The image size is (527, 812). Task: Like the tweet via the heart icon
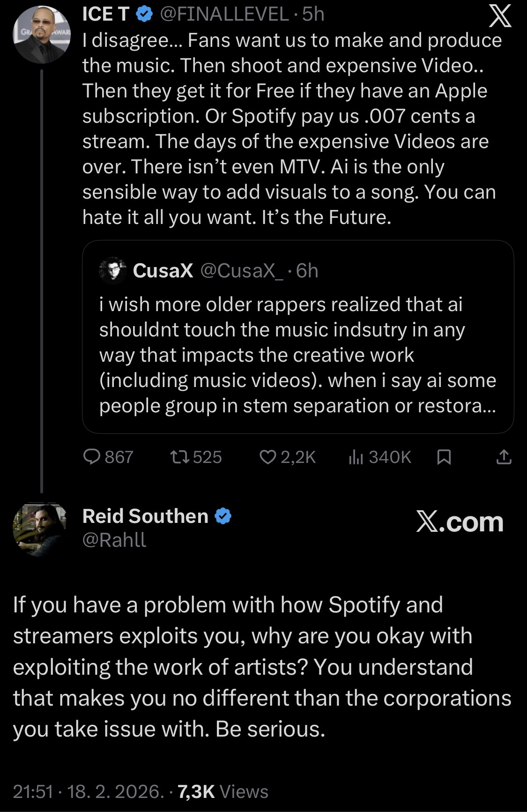pos(267,456)
